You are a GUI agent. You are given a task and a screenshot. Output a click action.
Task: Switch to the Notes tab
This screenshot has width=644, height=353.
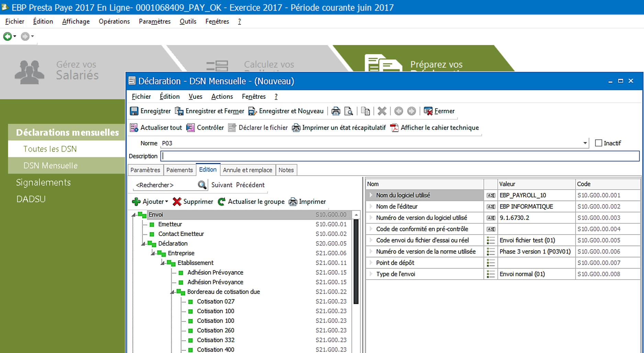286,170
